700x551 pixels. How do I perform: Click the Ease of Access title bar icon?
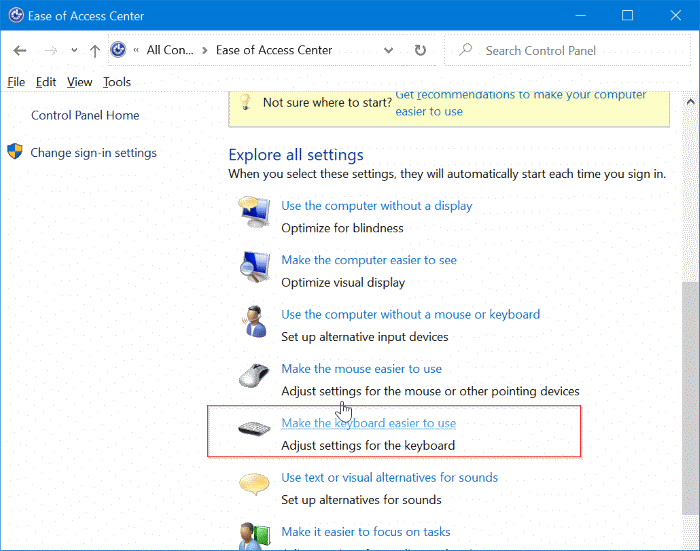point(16,15)
